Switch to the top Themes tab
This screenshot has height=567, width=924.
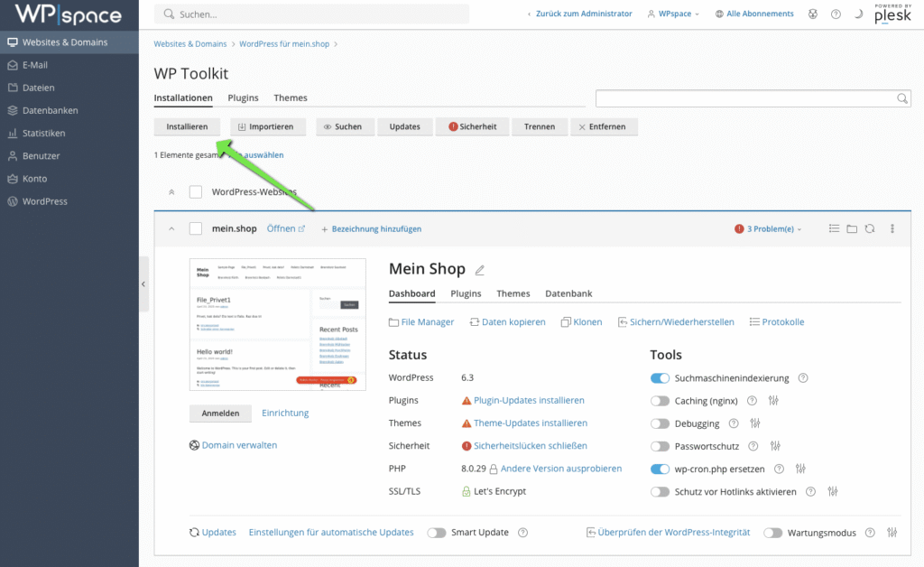coord(291,98)
